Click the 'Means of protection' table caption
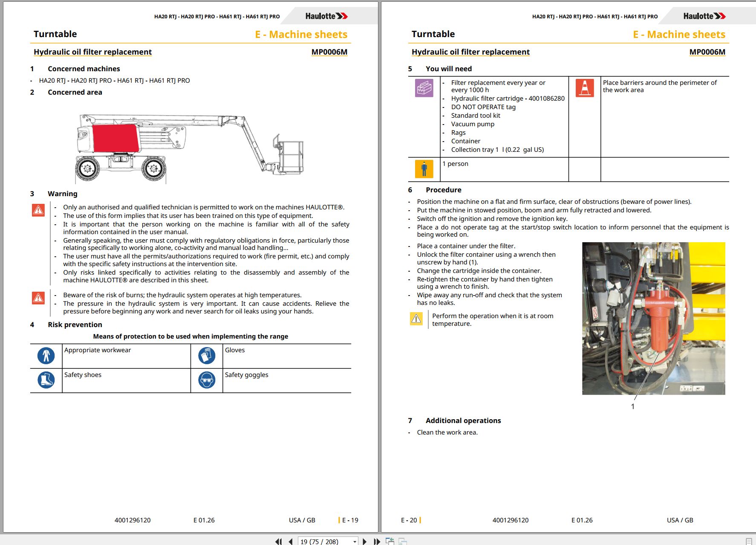This screenshot has height=545, width=756. 190,336
